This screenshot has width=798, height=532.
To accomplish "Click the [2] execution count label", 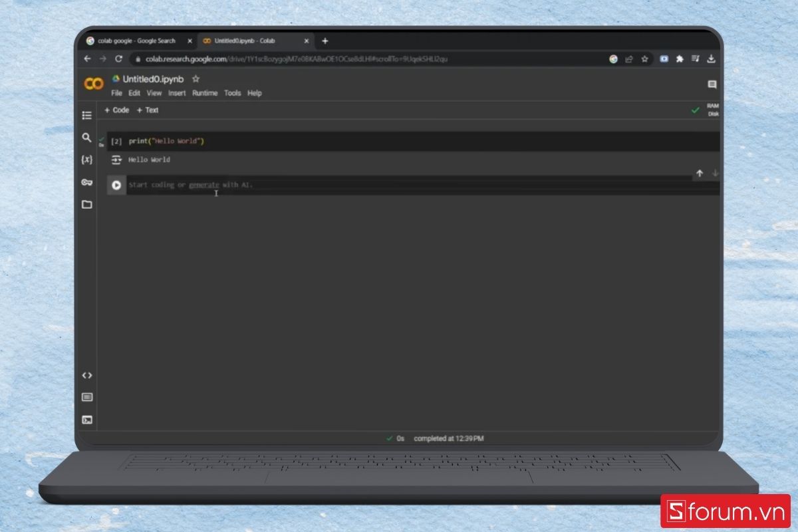I will click(x=116, y=142).
